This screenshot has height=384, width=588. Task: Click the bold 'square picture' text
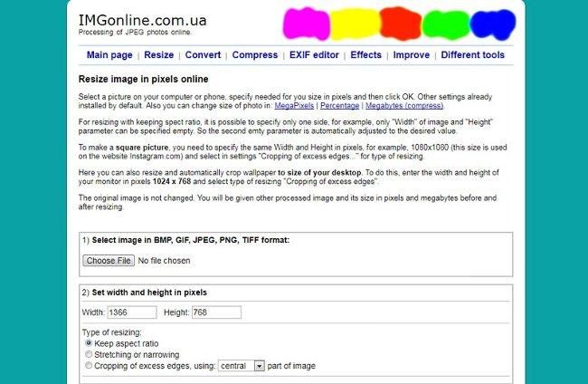click(x=142, y=148)
